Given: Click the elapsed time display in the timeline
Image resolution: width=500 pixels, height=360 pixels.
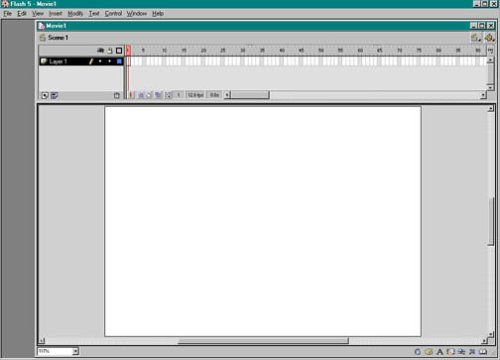Looking at the screenshot, I should coord(214,95).
